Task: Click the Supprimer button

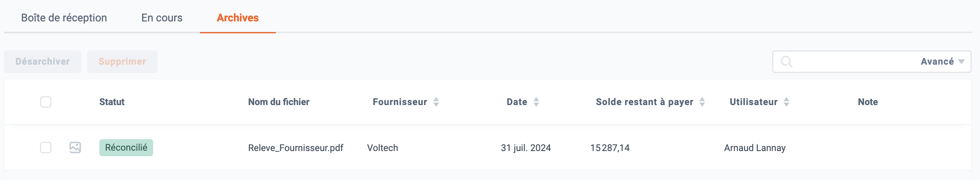Action: pos(122,61)
